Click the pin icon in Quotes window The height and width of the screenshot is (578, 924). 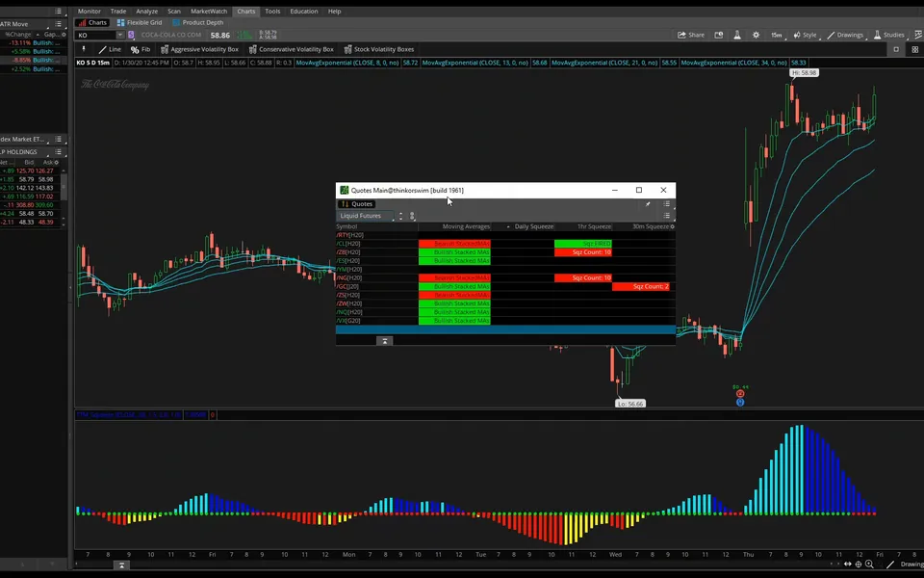pyautogui.click(x=648, y=204)
